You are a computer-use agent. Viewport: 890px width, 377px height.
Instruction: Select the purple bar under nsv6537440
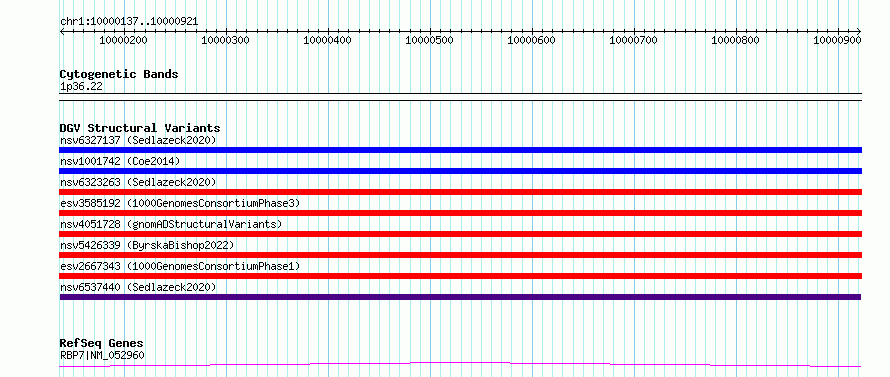click(460, 297)
